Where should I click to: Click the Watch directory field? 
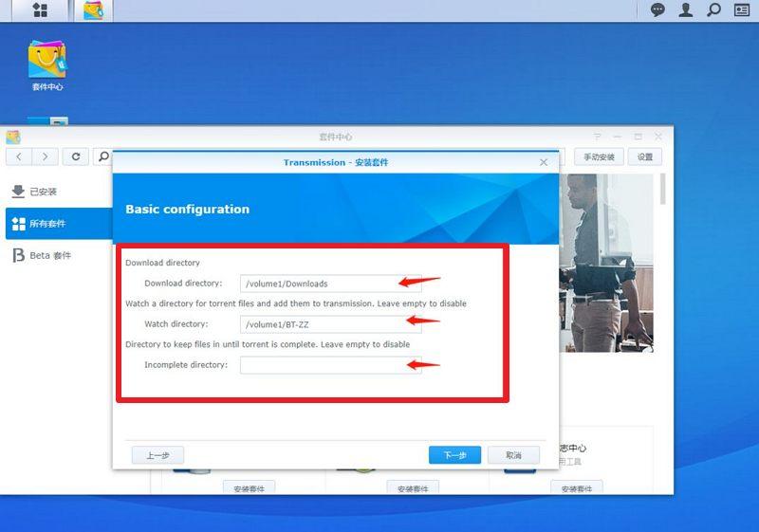pos(330,324)
